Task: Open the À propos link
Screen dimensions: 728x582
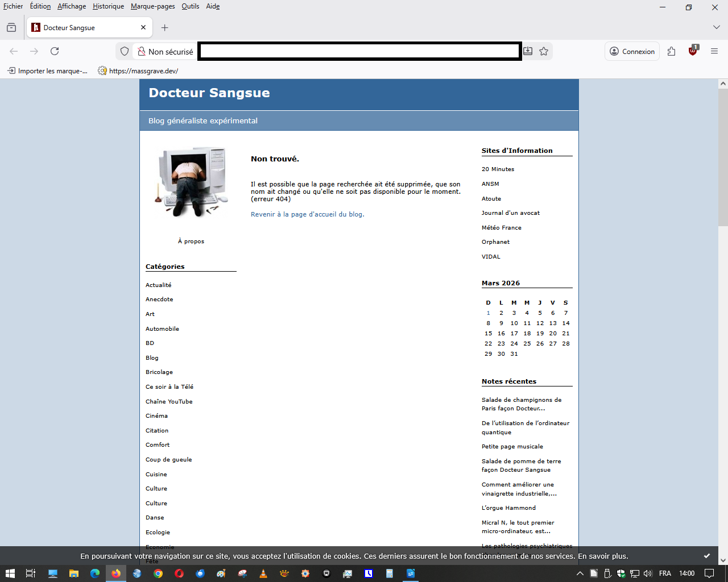Action: (x=191, y=241)
